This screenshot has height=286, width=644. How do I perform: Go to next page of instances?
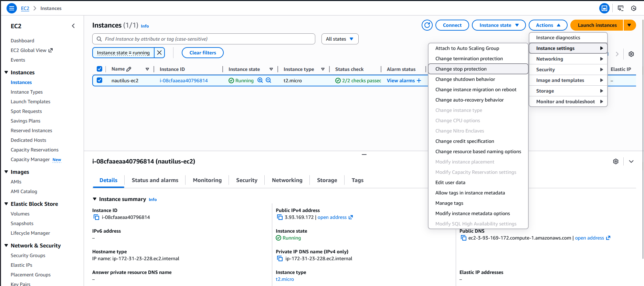tap(617, 54)
